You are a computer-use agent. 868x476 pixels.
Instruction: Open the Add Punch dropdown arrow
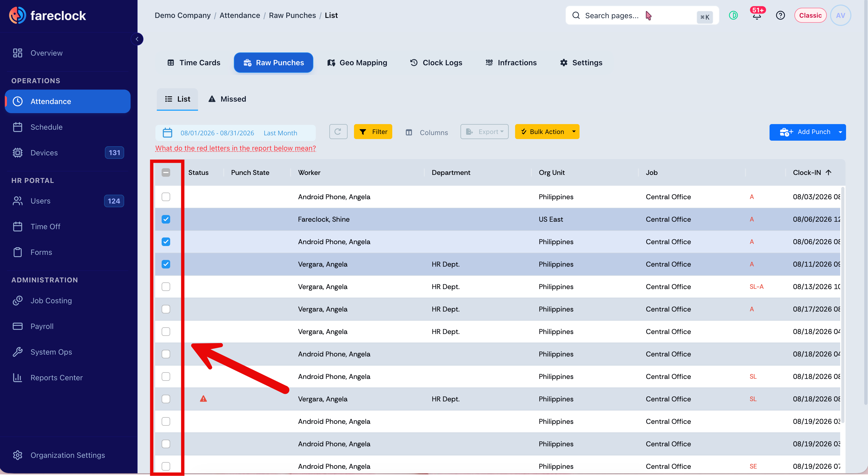click(840, 132)
